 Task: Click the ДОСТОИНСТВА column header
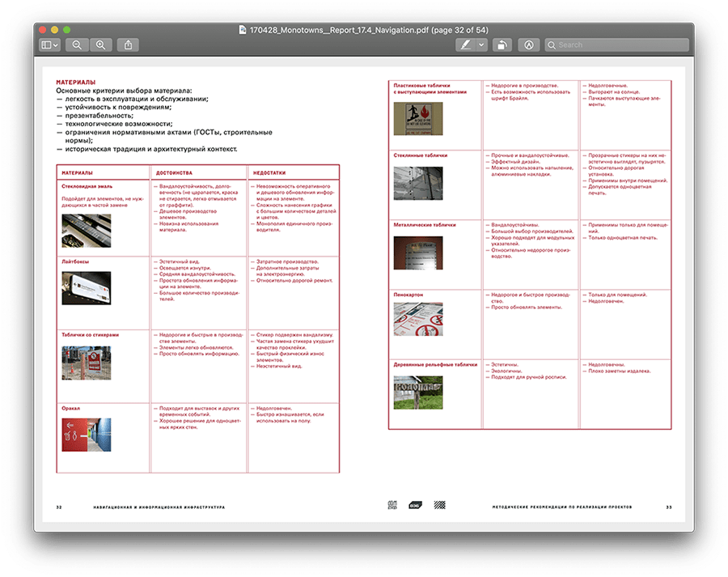[x=175, y=172]
